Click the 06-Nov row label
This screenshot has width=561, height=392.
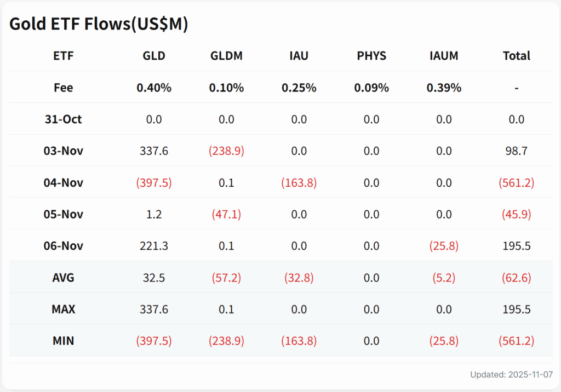pyautogui.click(x=64, y=246)
